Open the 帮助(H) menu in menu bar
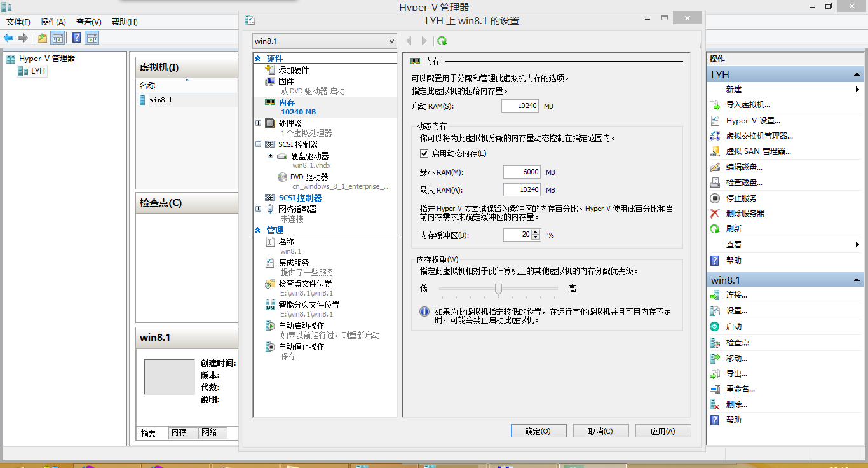The image size is (868, 468). point(125,22)
